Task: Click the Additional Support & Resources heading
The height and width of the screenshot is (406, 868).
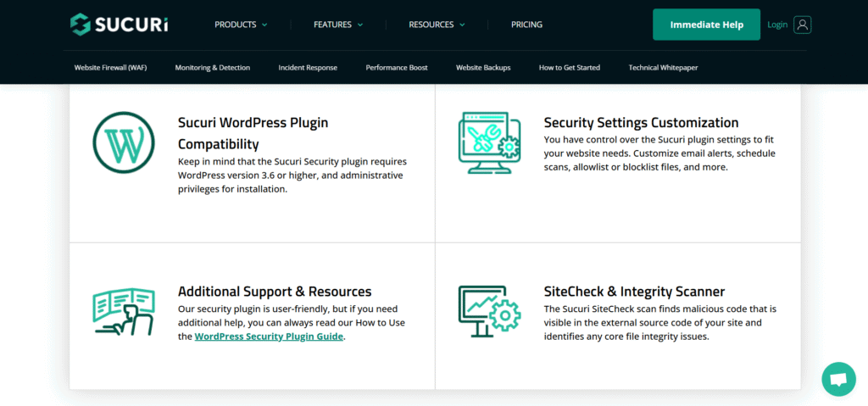Action: tap(275, 292)
